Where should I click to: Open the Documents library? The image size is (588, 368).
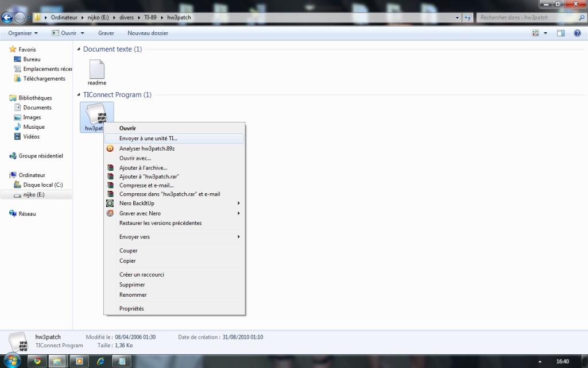tap(33, 108)
